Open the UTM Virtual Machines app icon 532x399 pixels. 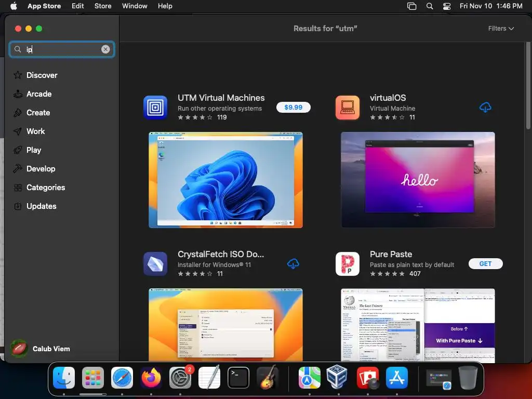pos(155,108)
